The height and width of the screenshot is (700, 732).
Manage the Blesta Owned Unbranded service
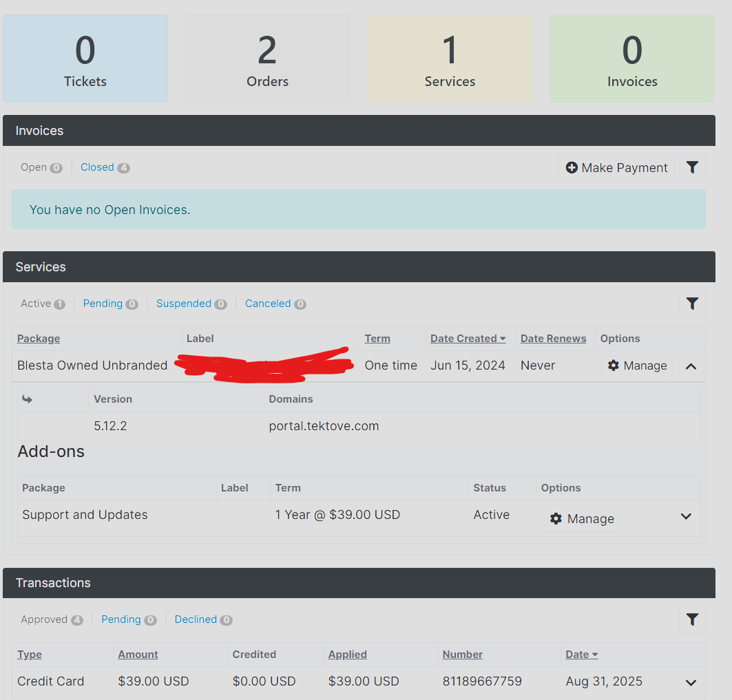pyautogui.click(x=637, y=366)
